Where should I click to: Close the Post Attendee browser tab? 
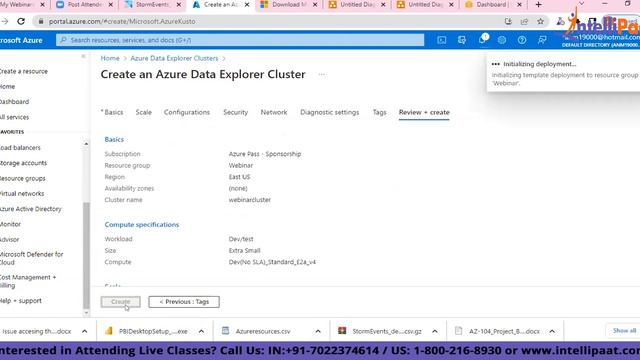[x=111, y=5]
